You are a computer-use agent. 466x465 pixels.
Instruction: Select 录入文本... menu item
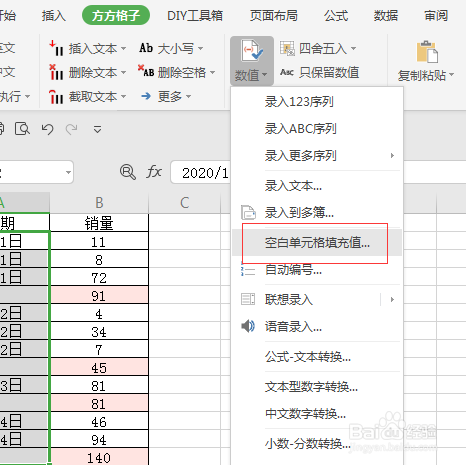317,186
